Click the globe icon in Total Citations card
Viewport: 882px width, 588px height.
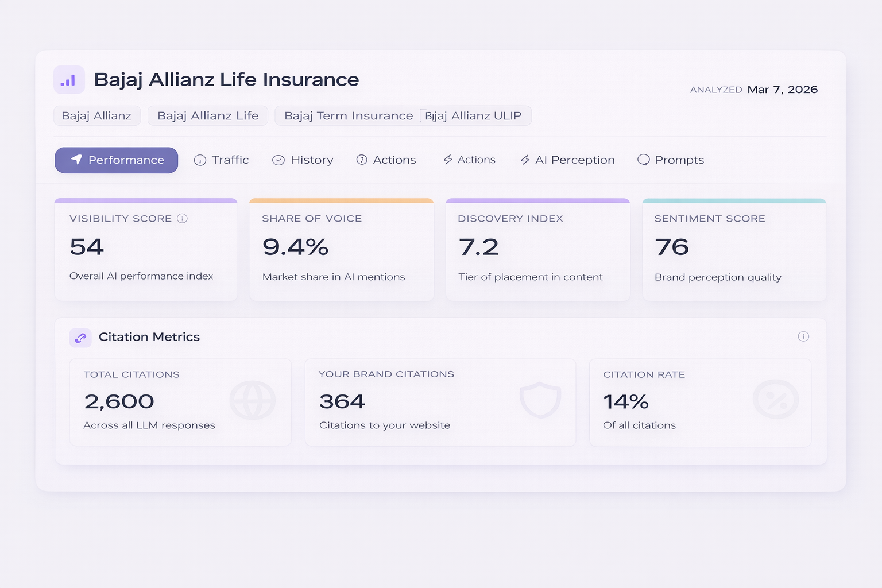pyautogui.click(x=252, y=400)
